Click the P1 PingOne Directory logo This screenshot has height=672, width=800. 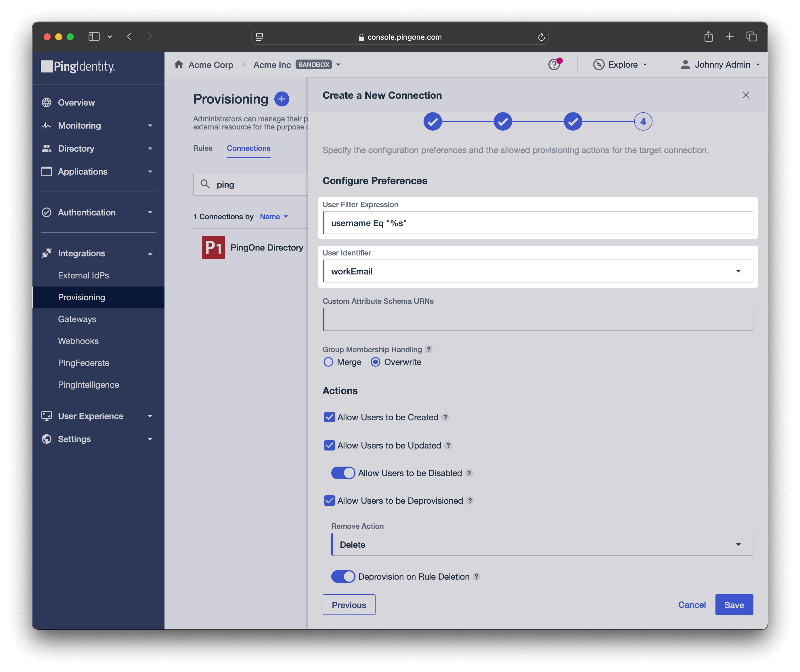click(x=213, y=247)
